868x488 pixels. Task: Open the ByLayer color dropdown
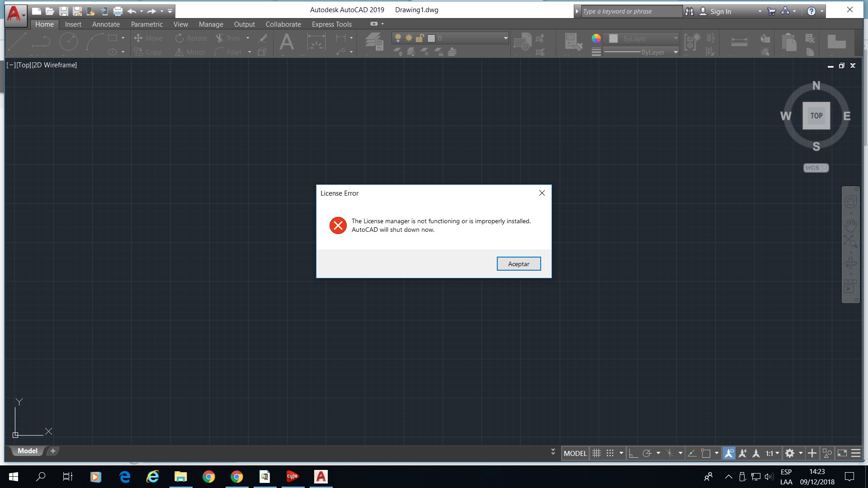[x=675, y=38]
